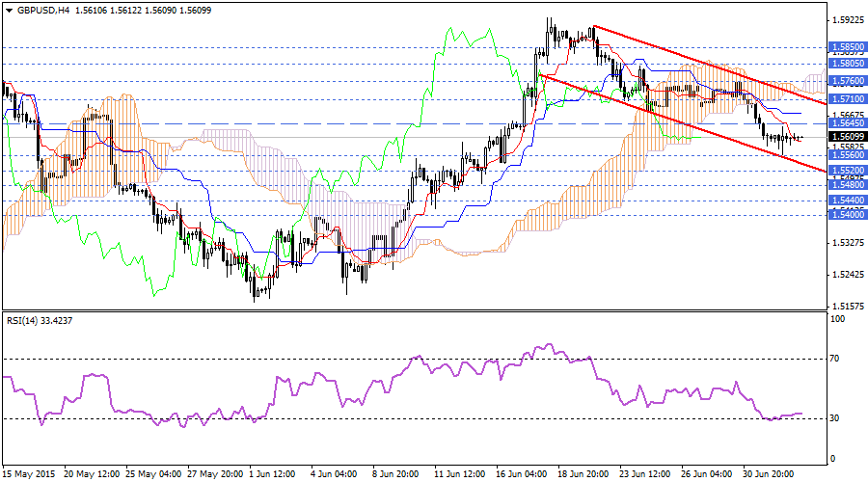This screenshot has width=868, height=482.
Task: Click the 1.57100 price level tag
Action: pyautogui.click(x=846, y=99)
